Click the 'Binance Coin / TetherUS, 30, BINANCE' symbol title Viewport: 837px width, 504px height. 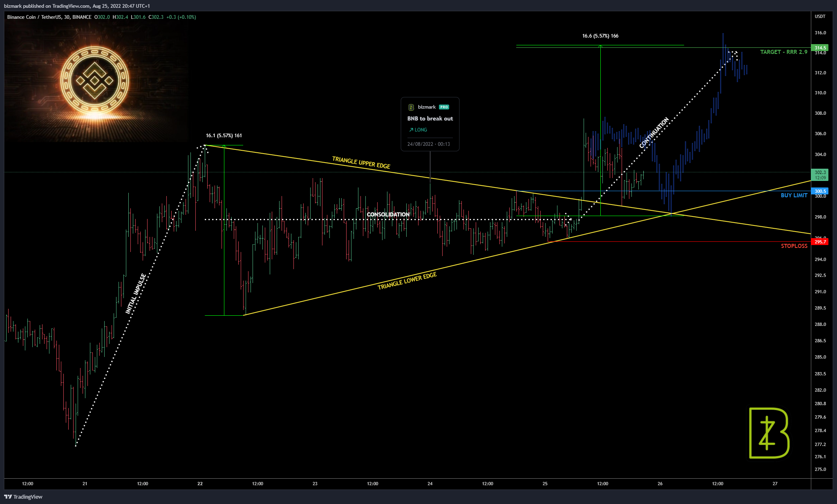[x=49, y=17]
